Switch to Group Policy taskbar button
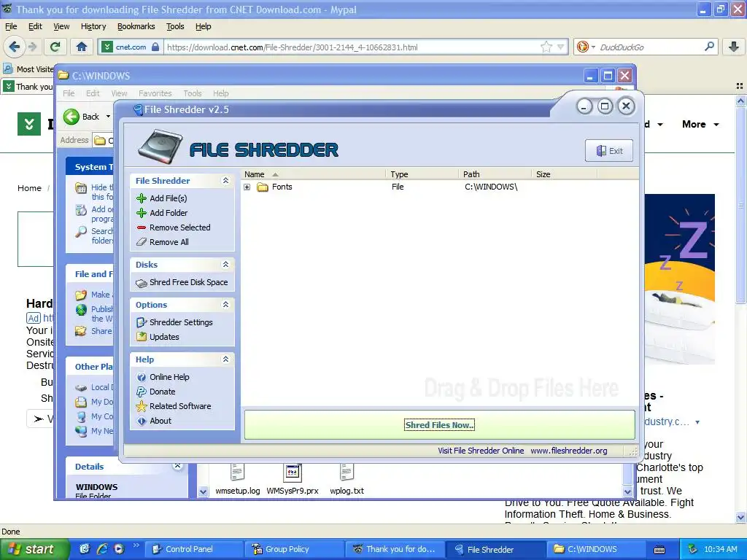 pyautogui.click(x=293, y=549)
